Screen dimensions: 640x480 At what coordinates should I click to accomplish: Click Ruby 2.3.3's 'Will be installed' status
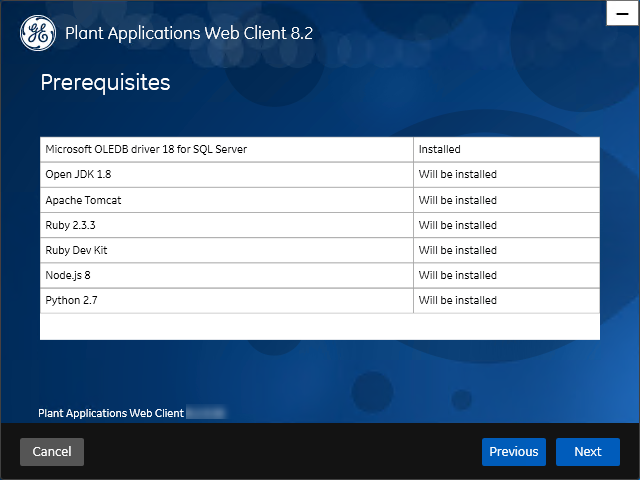507,225
